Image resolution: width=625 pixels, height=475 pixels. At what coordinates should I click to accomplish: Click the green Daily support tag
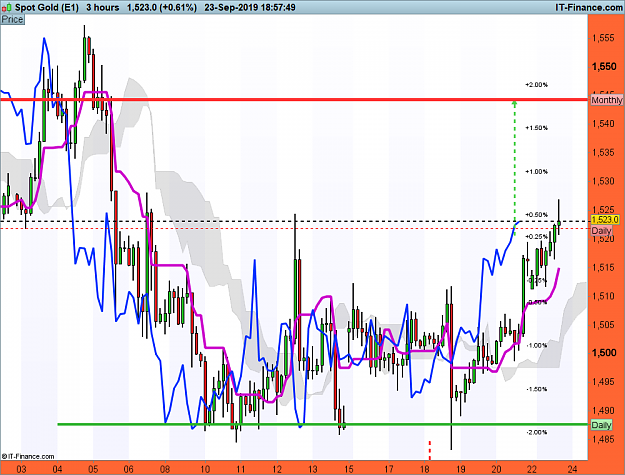601,425
